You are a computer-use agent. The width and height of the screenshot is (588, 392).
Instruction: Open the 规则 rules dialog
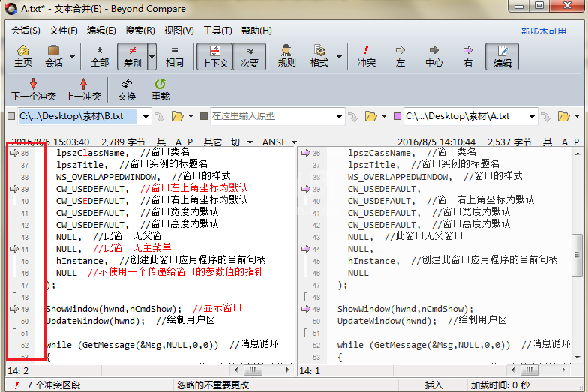coord(286,56)
